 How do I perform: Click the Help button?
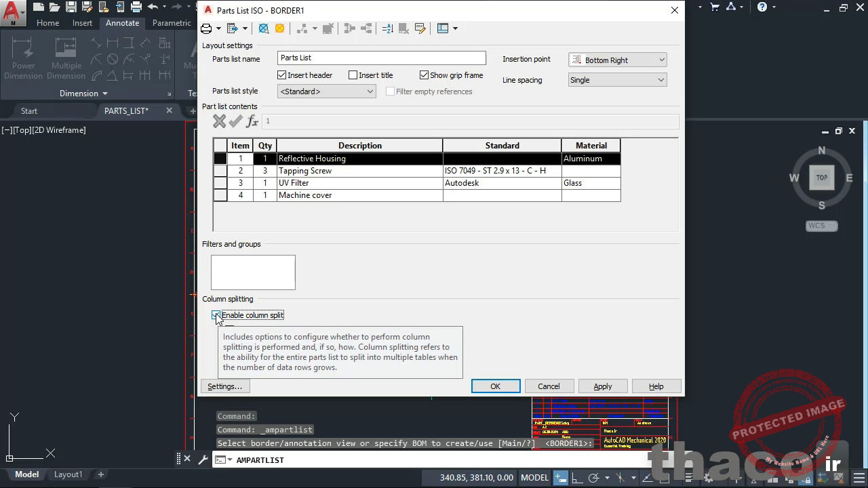[656, 386]
